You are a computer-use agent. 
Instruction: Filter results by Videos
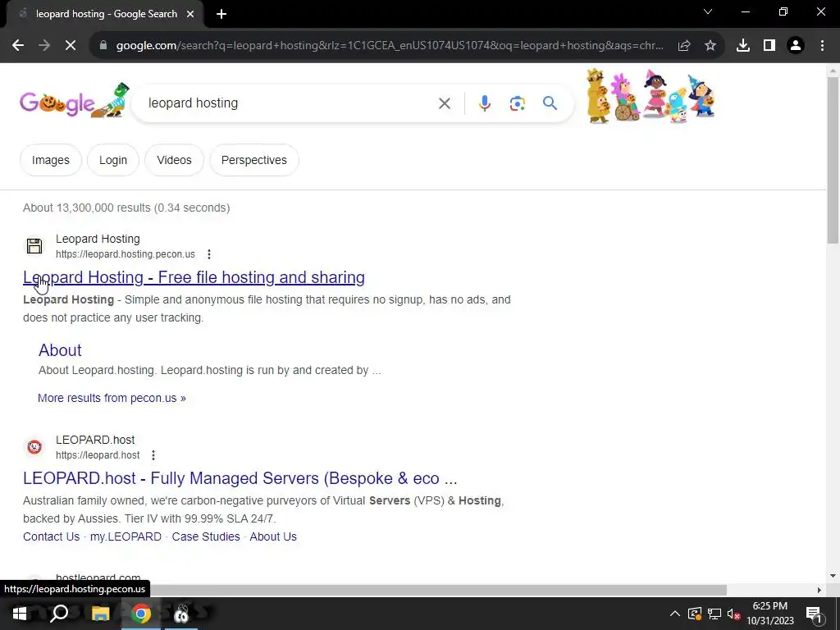(174, 160)
